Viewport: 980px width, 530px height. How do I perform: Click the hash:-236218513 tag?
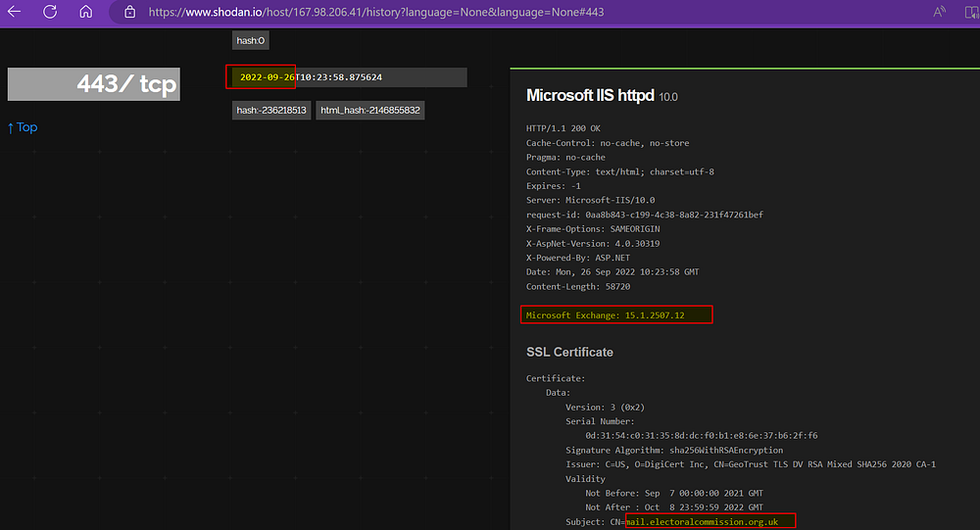(x=271, y=110)
